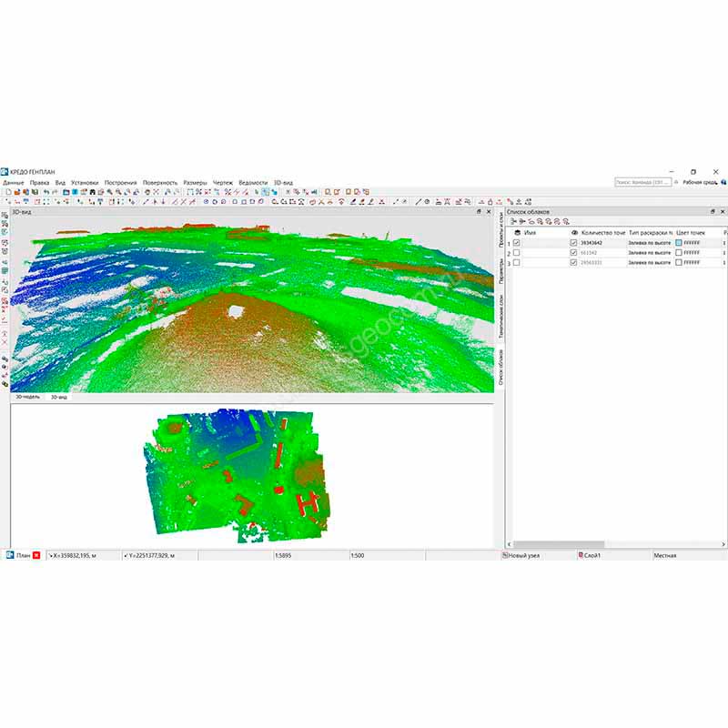This screenshot has height=728, width=728.
Task: Click the КРЕДО ГЕНПЛАН application logo icon
Action: (x=5, y=171)
